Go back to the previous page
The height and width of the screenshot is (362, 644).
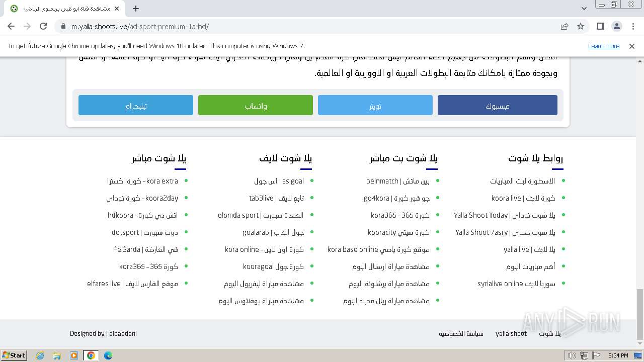[x=11, y=26]
